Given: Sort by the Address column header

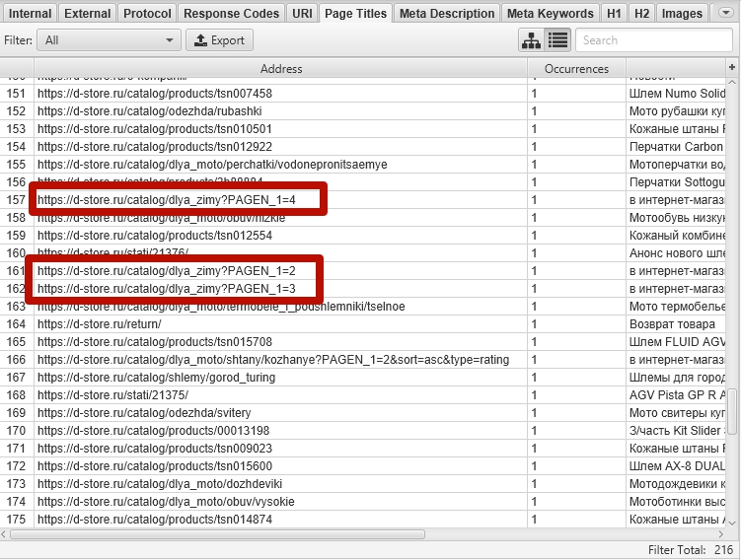Looking at the screenshot, I should tap(280, 68).
